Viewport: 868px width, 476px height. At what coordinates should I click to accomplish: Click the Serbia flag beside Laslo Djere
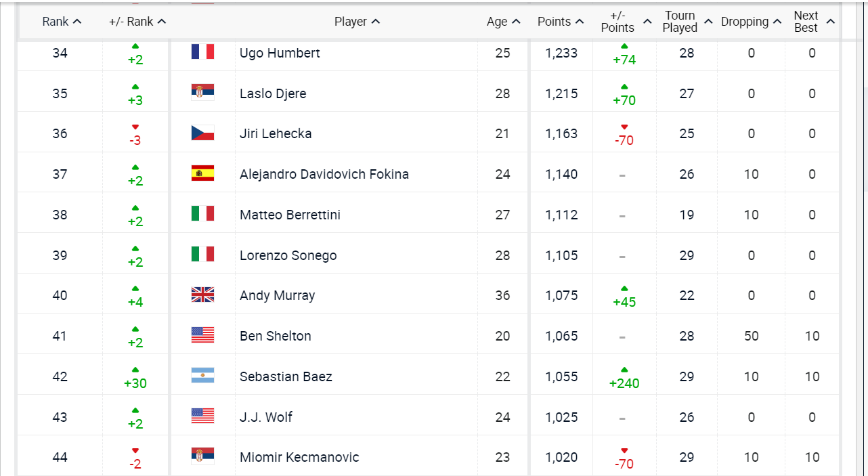[x=202, y=93]
